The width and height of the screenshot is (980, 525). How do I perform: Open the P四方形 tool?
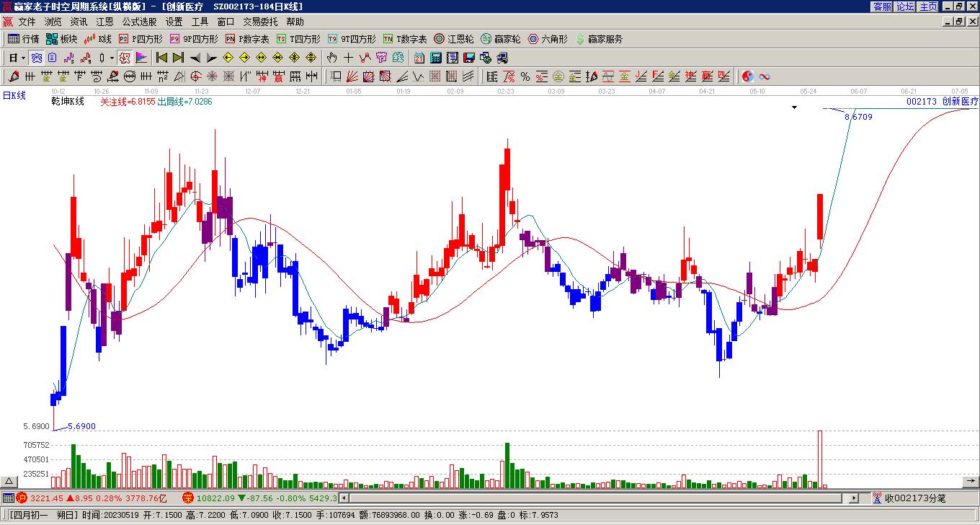click(141, 39)
